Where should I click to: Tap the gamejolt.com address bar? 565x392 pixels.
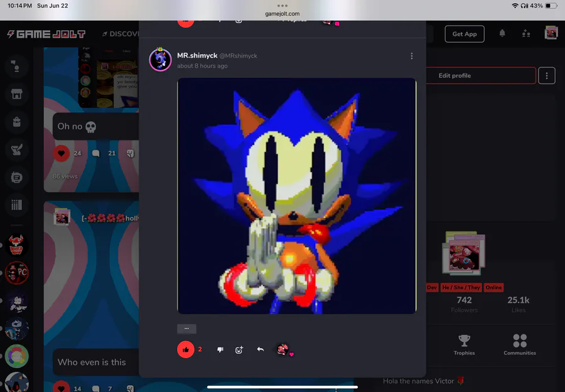click(282, 14)
